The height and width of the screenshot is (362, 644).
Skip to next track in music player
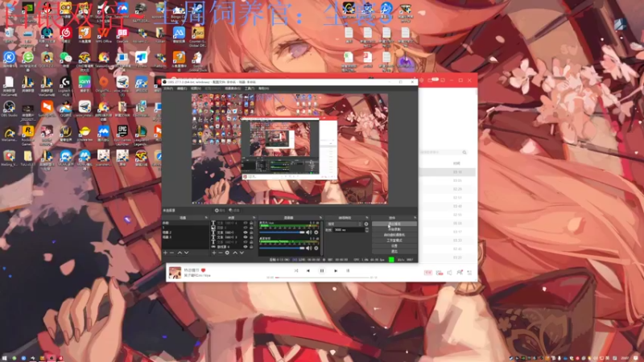click(x=336, y=271)
